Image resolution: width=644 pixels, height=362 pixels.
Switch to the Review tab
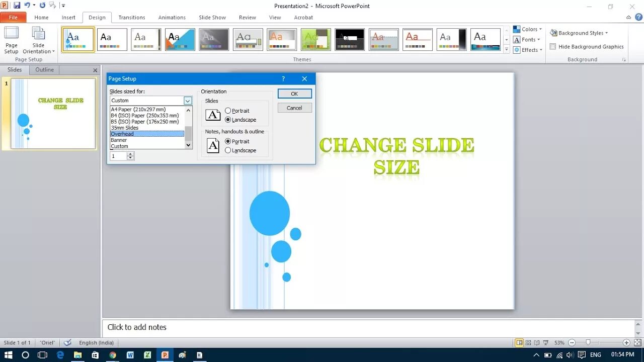tap(248, 18)
